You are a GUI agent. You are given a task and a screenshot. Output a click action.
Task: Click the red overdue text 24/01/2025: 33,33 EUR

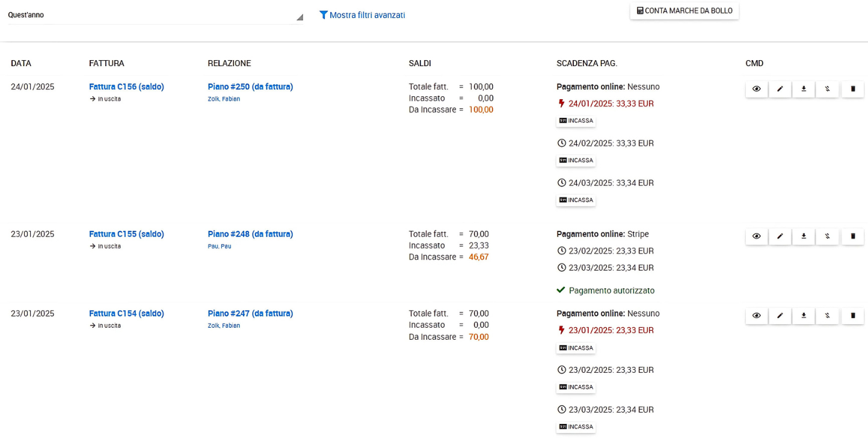(611, 103)
